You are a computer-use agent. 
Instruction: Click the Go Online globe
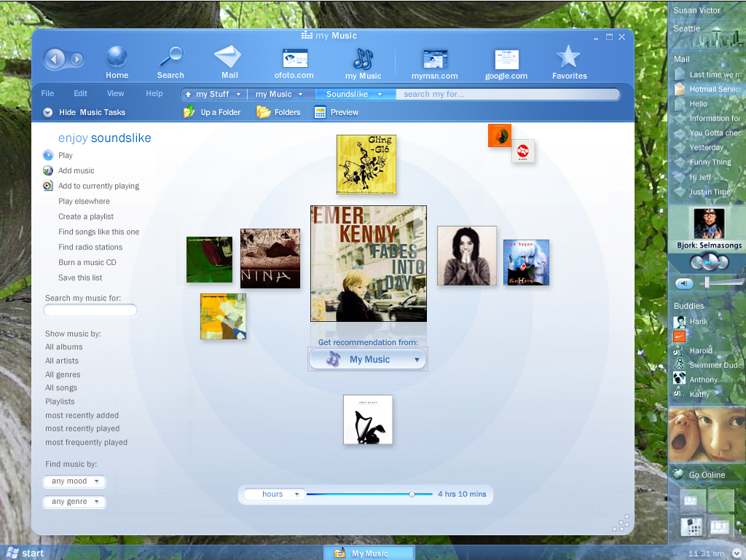pyautogui.click(x=678, y=474)
